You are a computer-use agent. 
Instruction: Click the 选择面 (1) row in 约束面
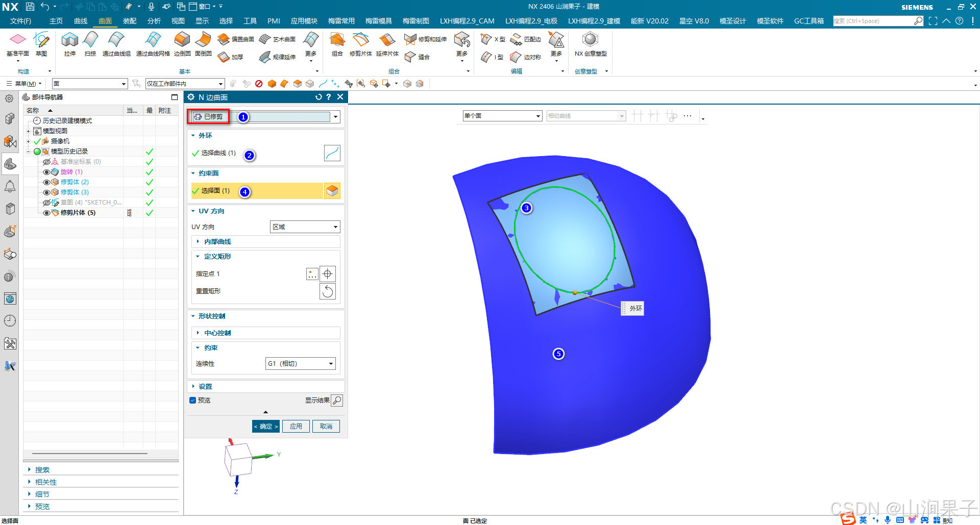(x=257, y=191)
